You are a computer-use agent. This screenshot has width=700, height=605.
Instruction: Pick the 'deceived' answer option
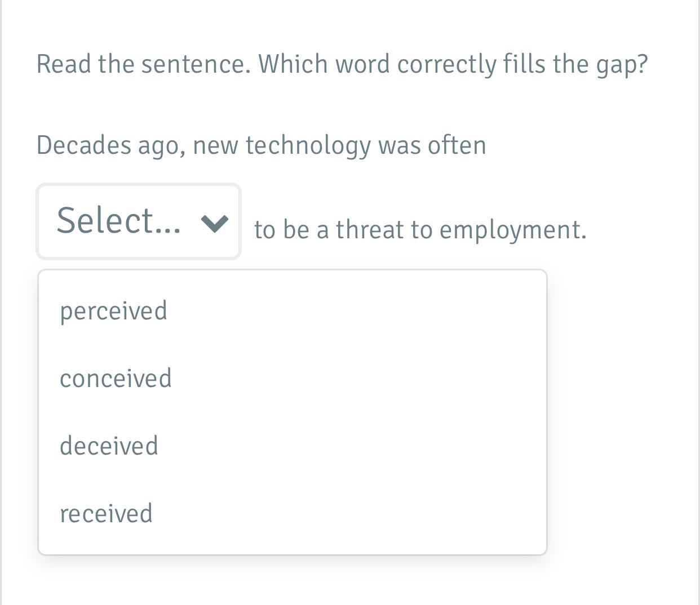(x=109, y=446)
